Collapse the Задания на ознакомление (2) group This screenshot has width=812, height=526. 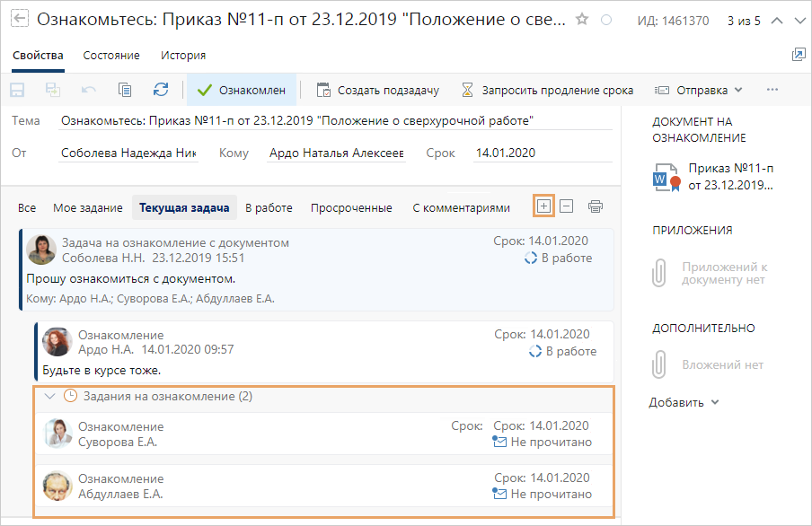51,395
